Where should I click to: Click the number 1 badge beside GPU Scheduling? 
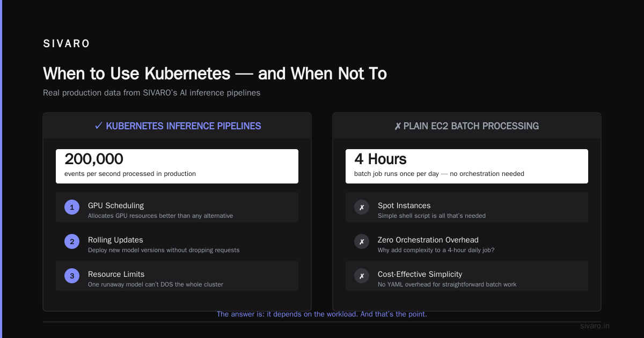click(72, 207)
